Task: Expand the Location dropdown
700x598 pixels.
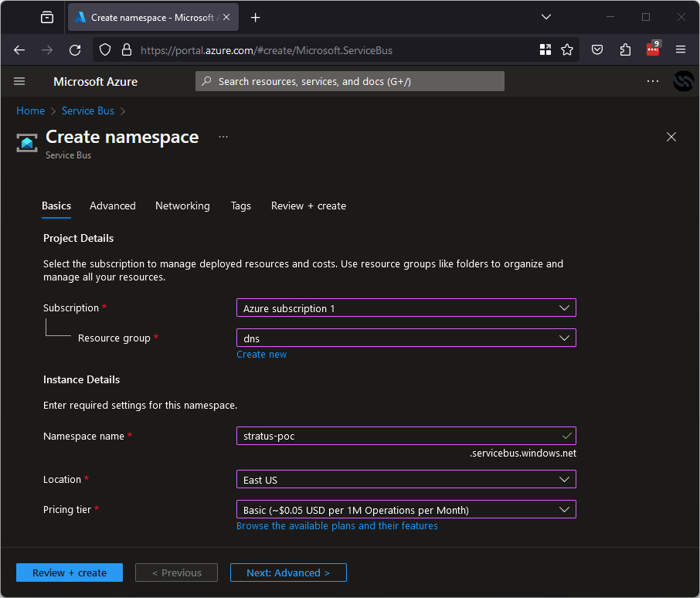Action: [406, 479]
